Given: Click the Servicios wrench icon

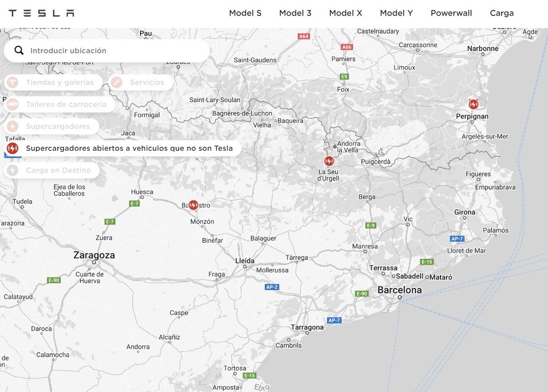Looking at the screenshot, I should point(116,82).
